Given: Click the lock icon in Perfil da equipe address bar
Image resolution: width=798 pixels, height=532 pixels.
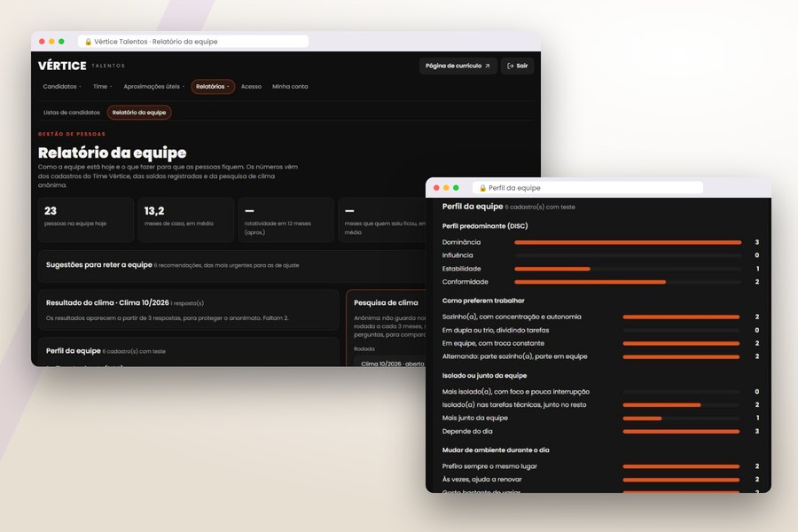Looking at the screenshot, I should 482,188.
